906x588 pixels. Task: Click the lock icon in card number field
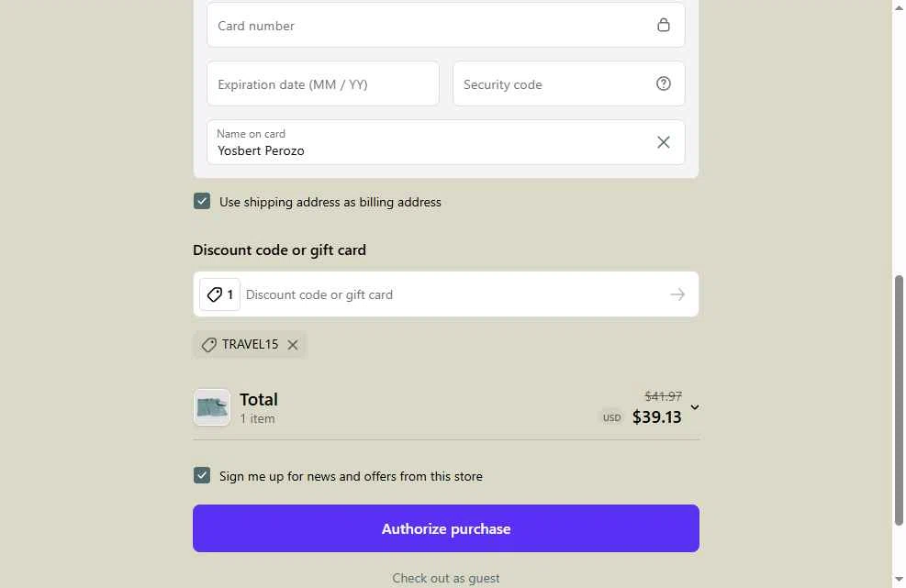pyautogui.click(x=663, y=25)
